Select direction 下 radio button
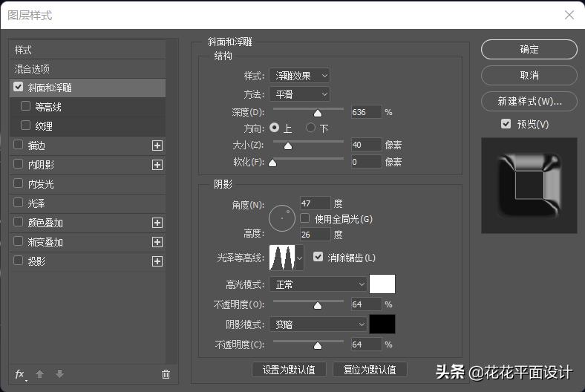The height and width of the screenshot is (392, 585). coord(310,128)
